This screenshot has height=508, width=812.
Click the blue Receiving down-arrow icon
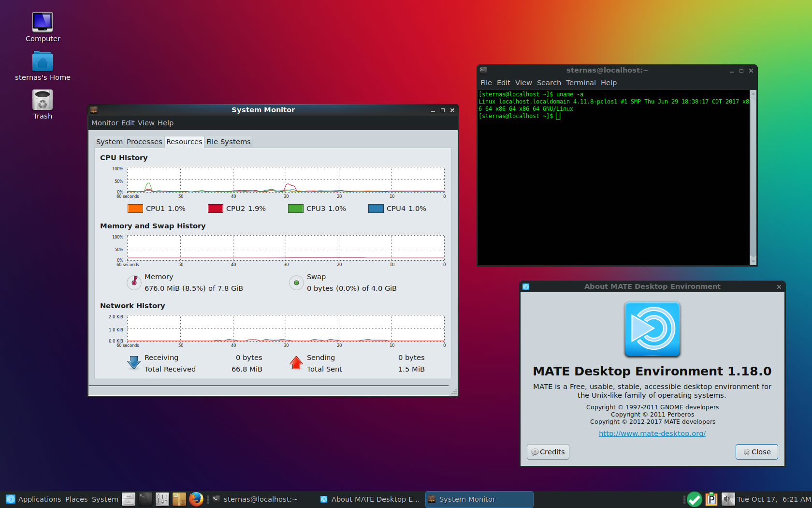(134, 363)
